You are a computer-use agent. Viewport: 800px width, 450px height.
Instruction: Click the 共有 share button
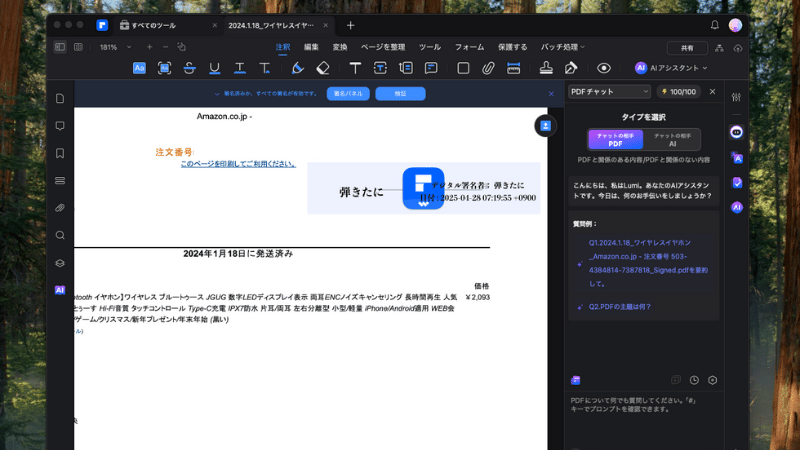[x=687, y=48]
